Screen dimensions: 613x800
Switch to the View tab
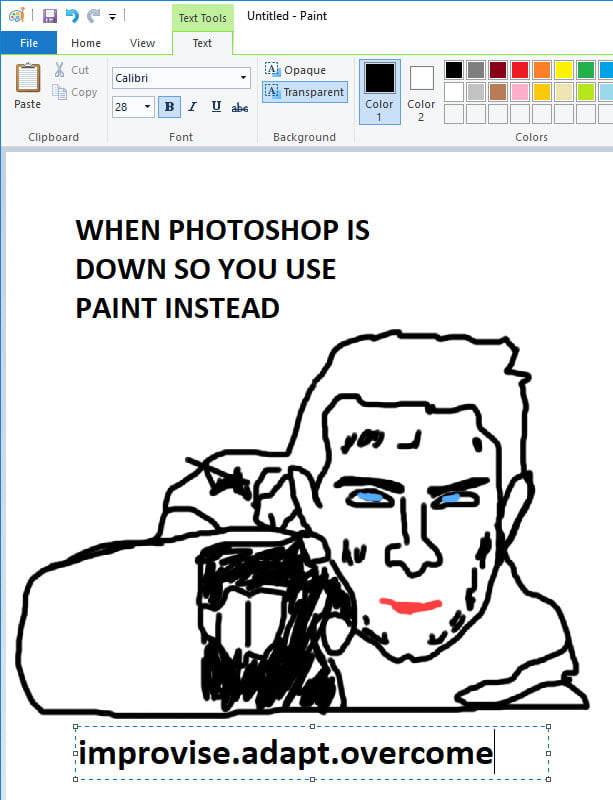point(142,43)
